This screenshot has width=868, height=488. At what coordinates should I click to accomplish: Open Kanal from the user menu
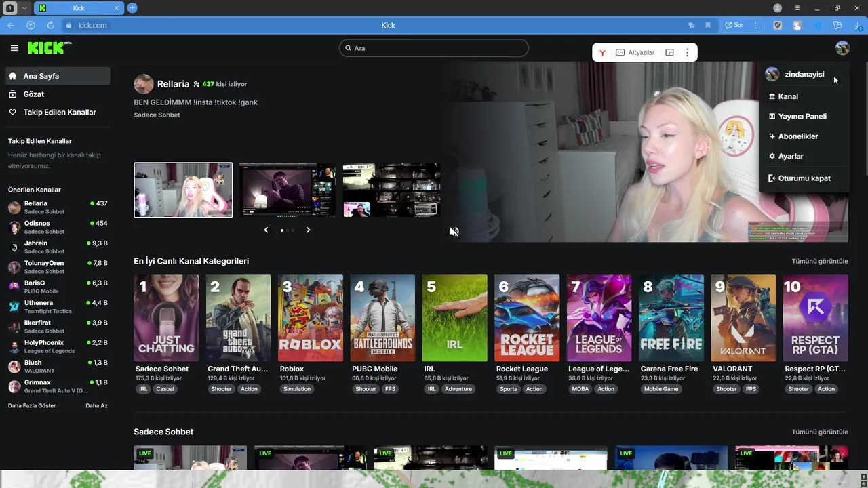coord(787,96)
